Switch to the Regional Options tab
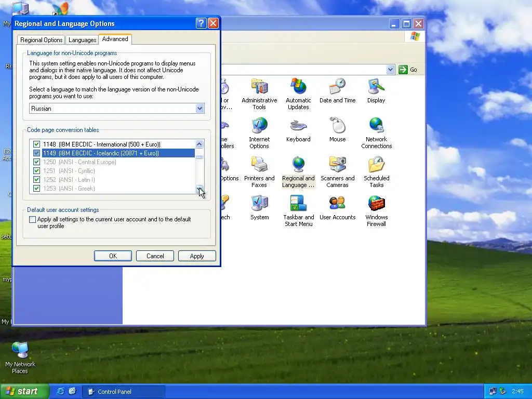Image resolution: width=532 pixels, height=399 pixels. 42,40
